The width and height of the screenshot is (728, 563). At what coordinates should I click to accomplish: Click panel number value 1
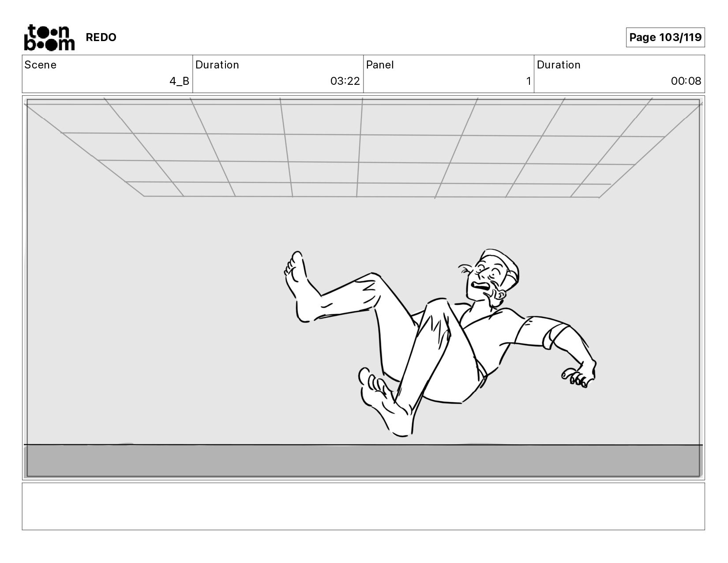528,81
